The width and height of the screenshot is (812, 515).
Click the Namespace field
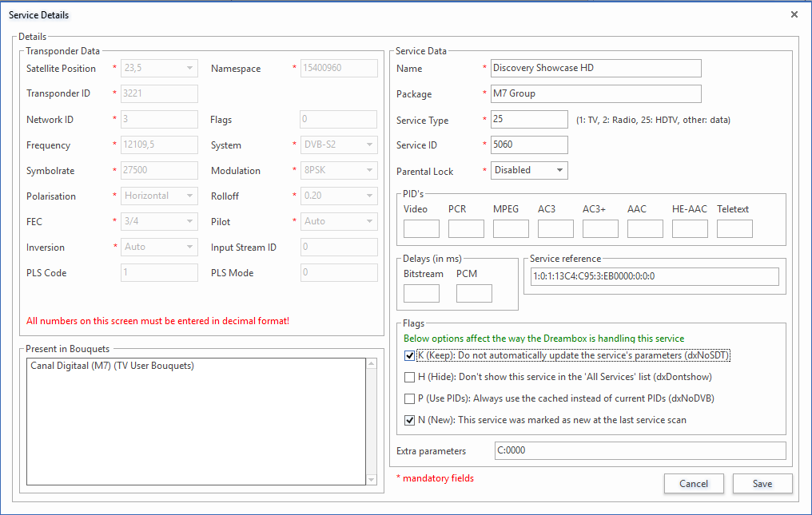tap(339, 68)
